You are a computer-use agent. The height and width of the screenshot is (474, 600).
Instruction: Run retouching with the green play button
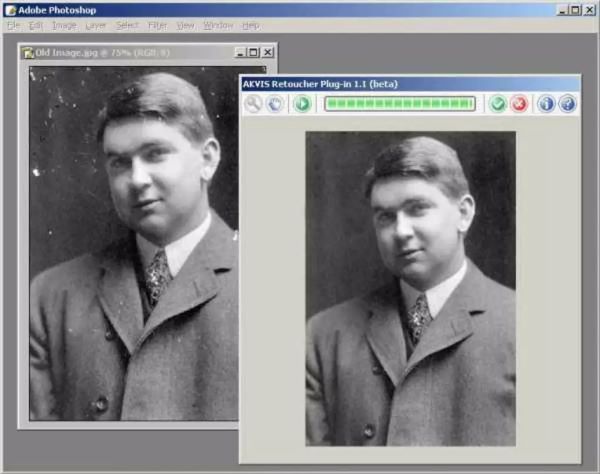[x=302, y=104]
